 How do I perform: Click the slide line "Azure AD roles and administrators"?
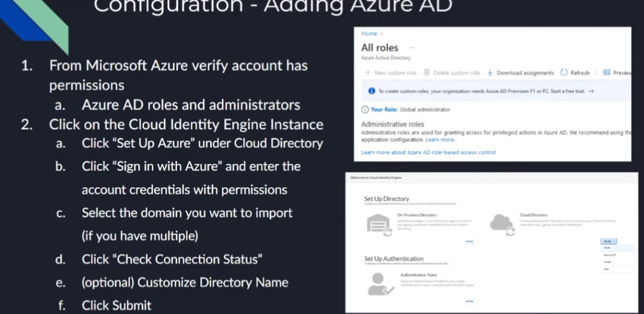191,104
